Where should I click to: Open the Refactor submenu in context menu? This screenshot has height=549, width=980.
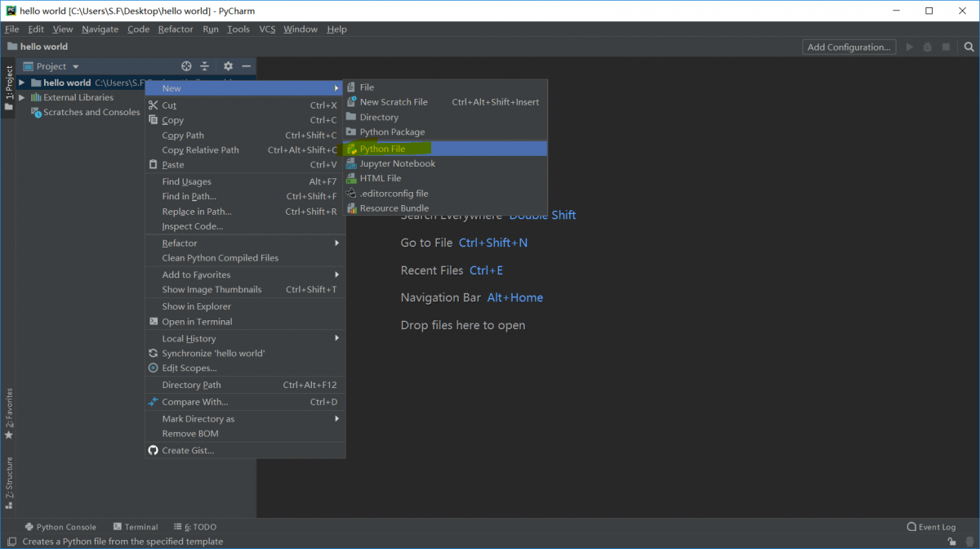coord(245,243)
